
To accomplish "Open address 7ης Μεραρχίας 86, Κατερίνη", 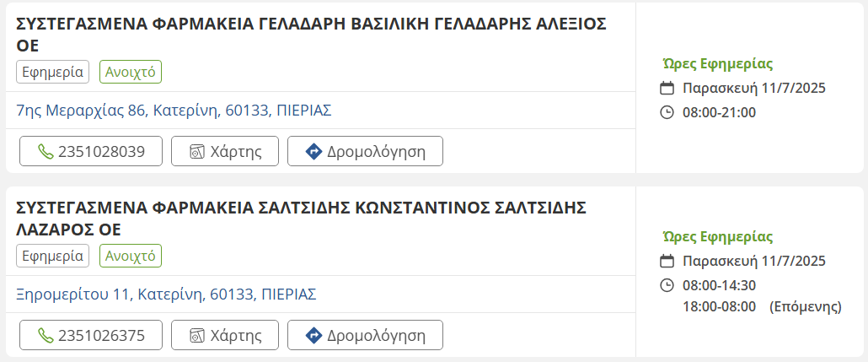I will 174,111.
